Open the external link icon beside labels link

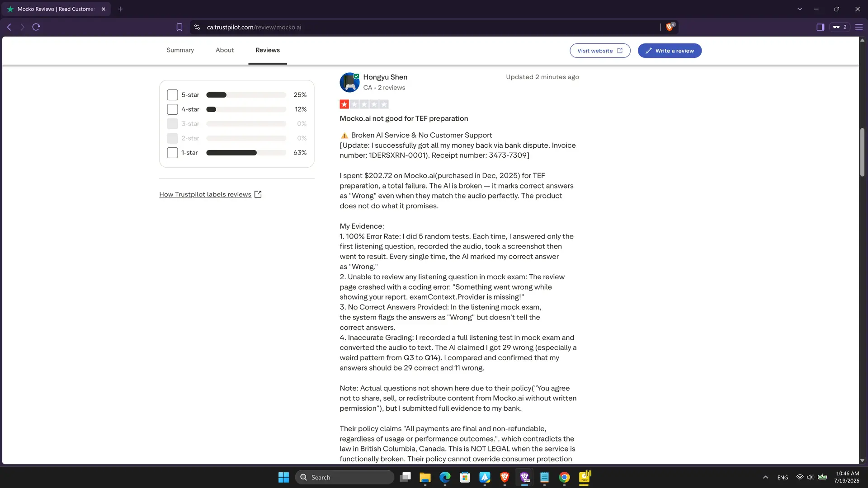tap(258, 194)
